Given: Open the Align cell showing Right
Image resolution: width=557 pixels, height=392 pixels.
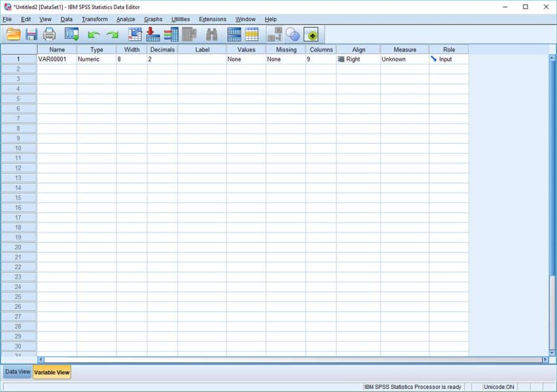Looking at the screenshot, I should [358, 59].
